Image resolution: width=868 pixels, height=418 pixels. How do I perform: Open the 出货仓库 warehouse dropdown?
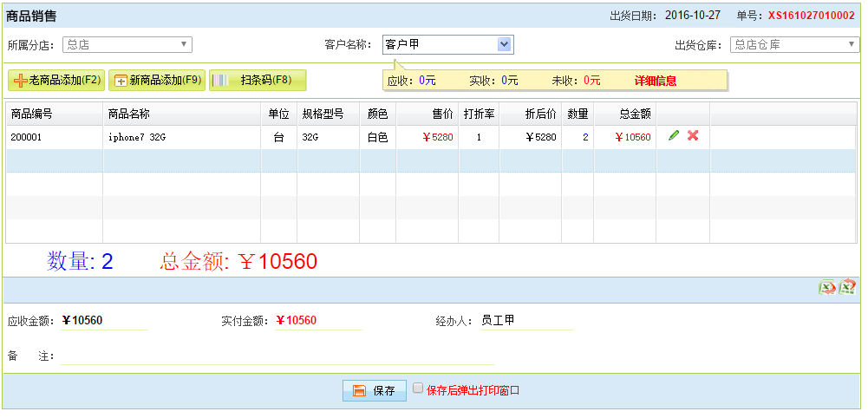(793, 44)
